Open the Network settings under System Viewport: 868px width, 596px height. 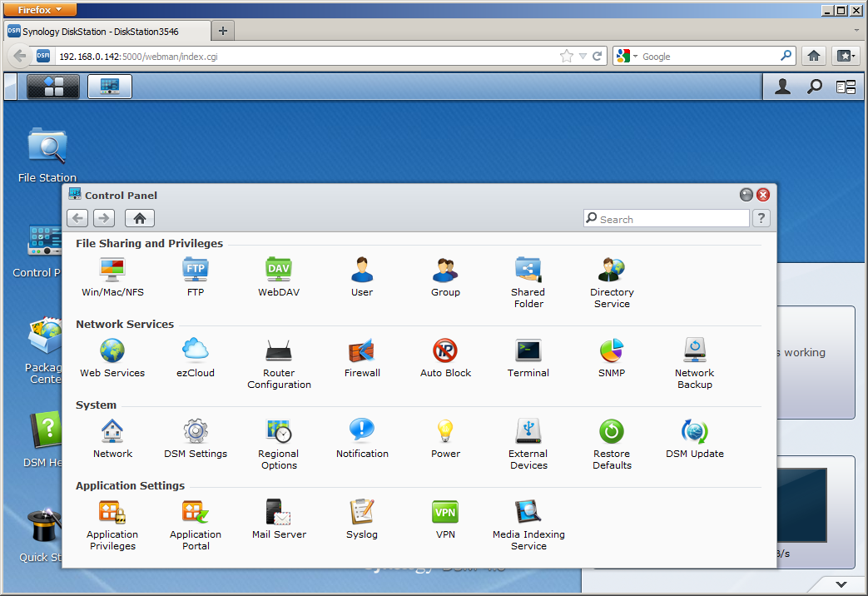coord(112,439)
